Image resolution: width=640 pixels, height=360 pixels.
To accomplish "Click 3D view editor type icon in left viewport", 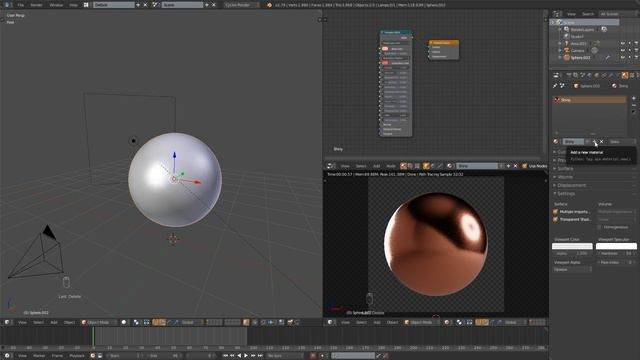I will point(7,322).
